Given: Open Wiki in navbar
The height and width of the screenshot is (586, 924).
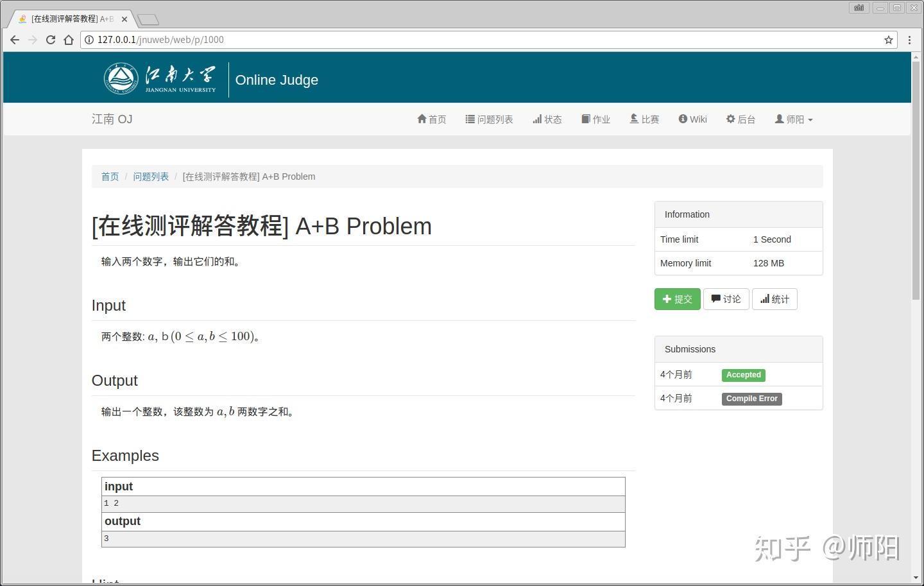Looking at the screenshot, I should (693, 119).
